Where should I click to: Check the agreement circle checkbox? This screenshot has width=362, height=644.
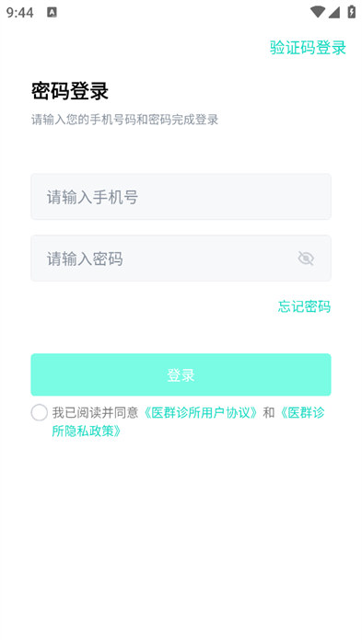[x=40, y=412]
